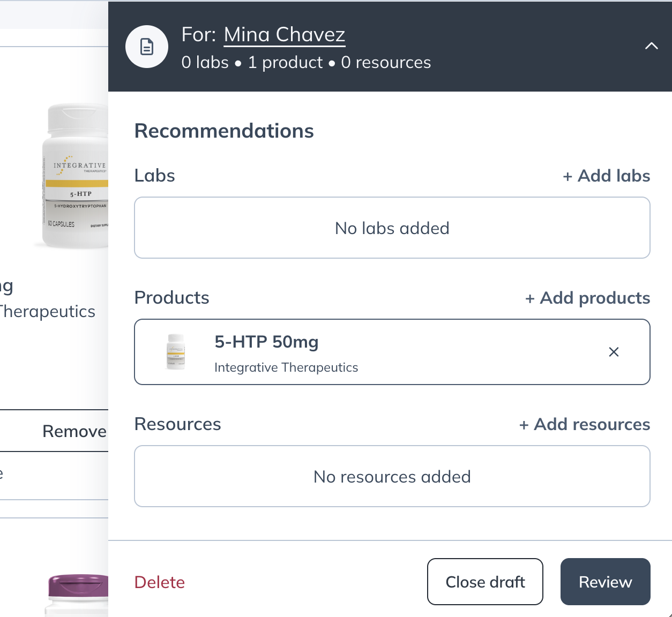The width and height of the screenshot is (672, 617).
Task: Click the document icon in header
Action: click(x=146, y=47)
